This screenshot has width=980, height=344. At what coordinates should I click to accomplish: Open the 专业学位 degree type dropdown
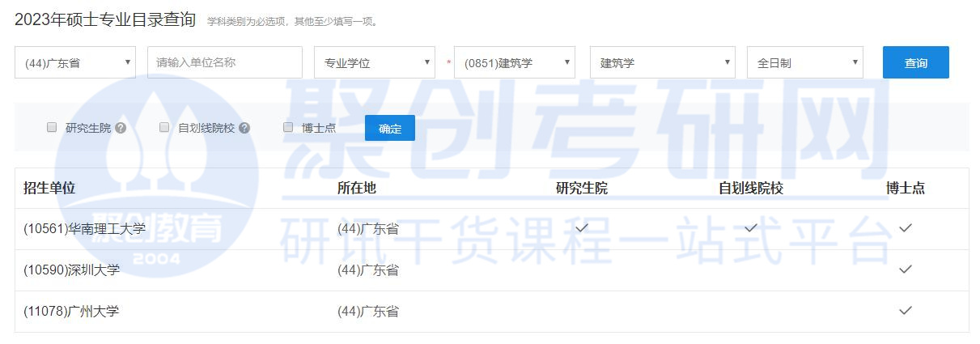point(375,62)
